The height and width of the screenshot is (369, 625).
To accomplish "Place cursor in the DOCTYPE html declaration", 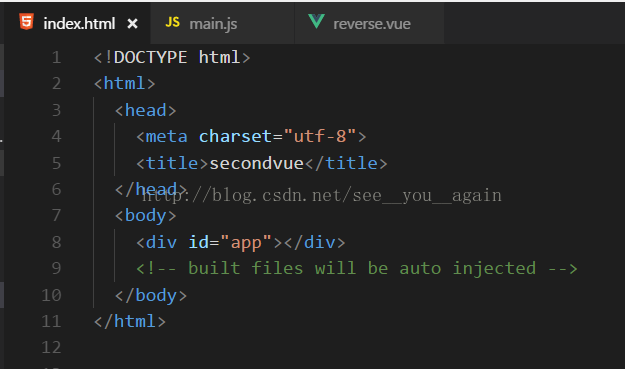I will tap(172, 57).
